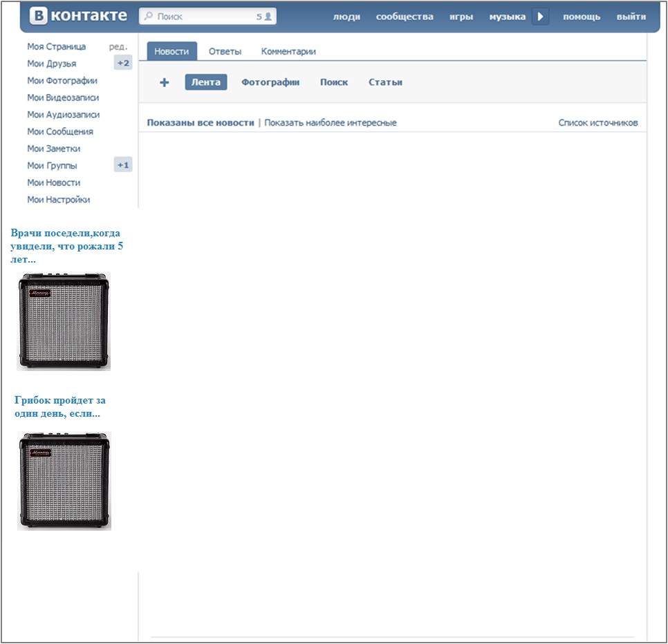Open Мои Сообщения in sidebar
Image resolution: width=668 pixels, height=644 pixels.
point(60,131)
